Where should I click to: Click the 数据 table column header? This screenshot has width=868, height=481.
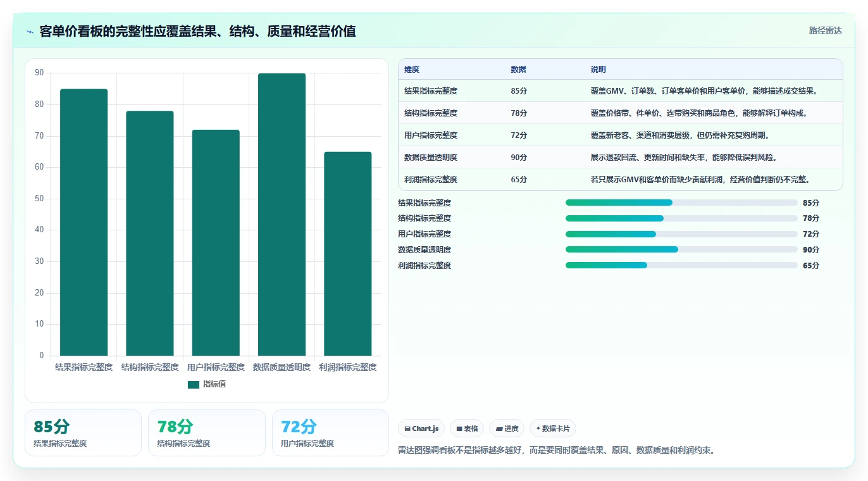point(518,70)
